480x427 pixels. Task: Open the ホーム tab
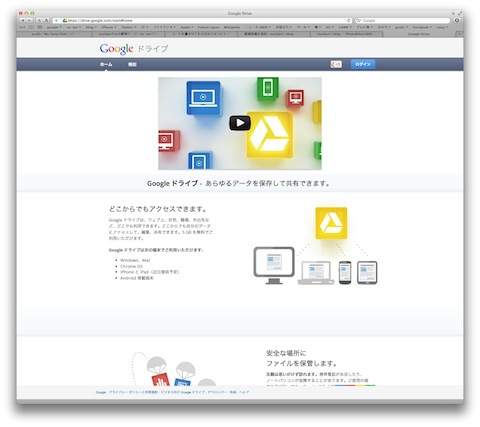click(106, 64)
